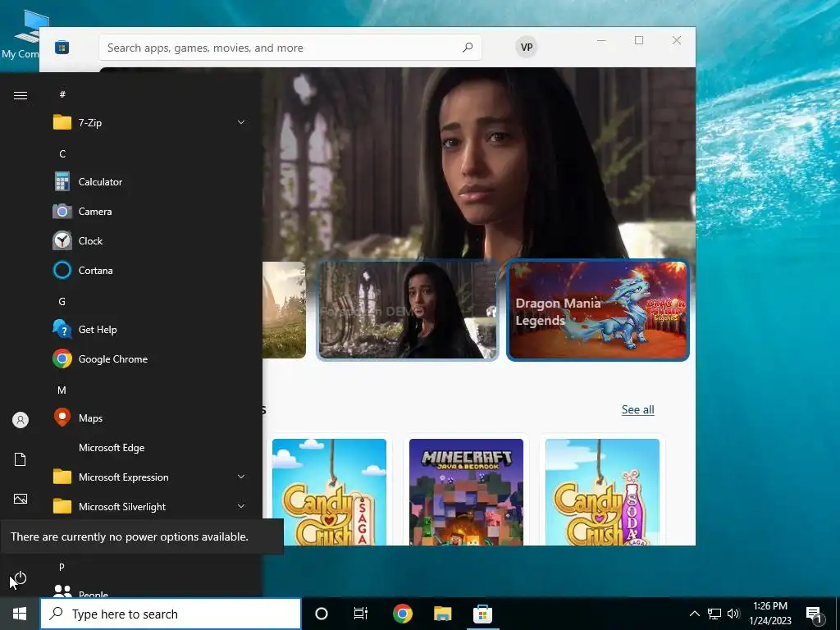840x630 pixels.
Task: Click the volume speaker icon
Action: [733, 614]
